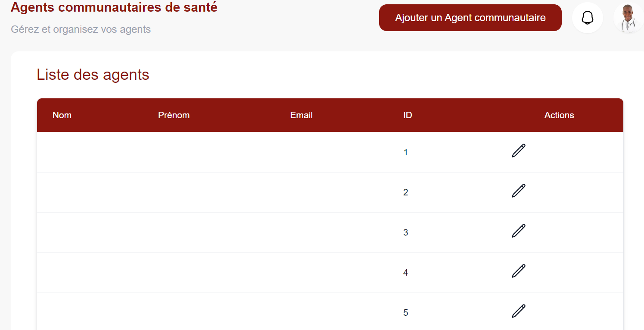
Task: Select the ID cell showing 1
Action: point(405,152)
